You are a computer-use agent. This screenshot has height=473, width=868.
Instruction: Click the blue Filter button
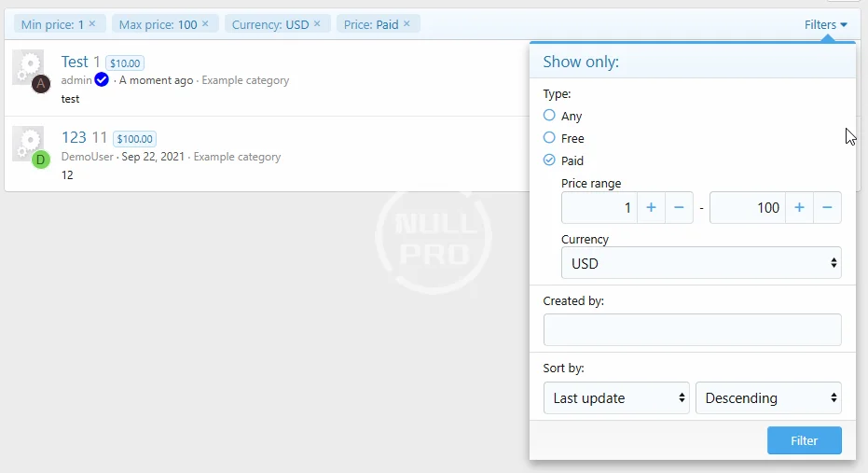pos(804,440)
